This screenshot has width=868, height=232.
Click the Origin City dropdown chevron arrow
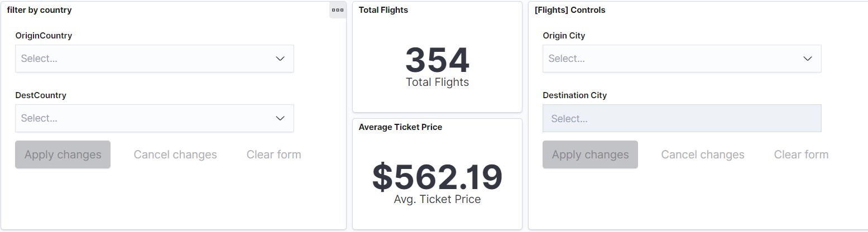pyautogui.click(x=807, y=59)
